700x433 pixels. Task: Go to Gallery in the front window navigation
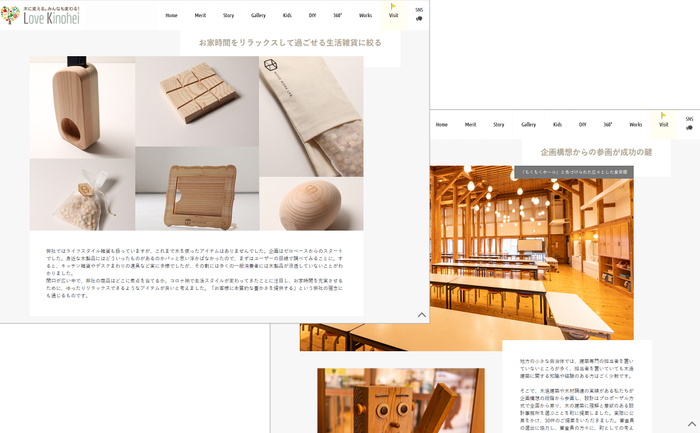[x=258, y=16]
